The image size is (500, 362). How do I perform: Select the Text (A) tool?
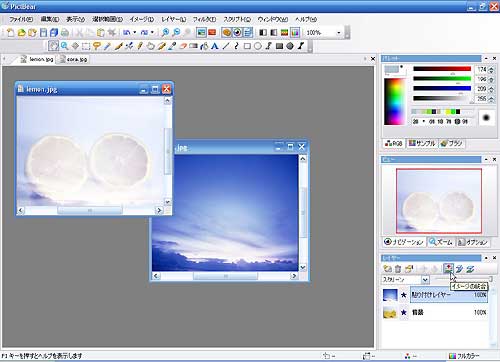(215, 46)
